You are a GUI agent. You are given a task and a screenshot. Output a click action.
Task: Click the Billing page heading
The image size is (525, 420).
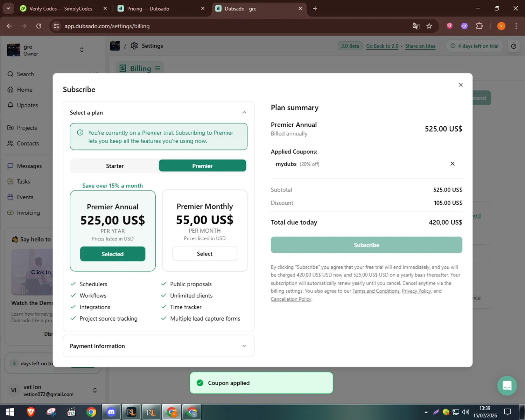(x=140, y=68)
